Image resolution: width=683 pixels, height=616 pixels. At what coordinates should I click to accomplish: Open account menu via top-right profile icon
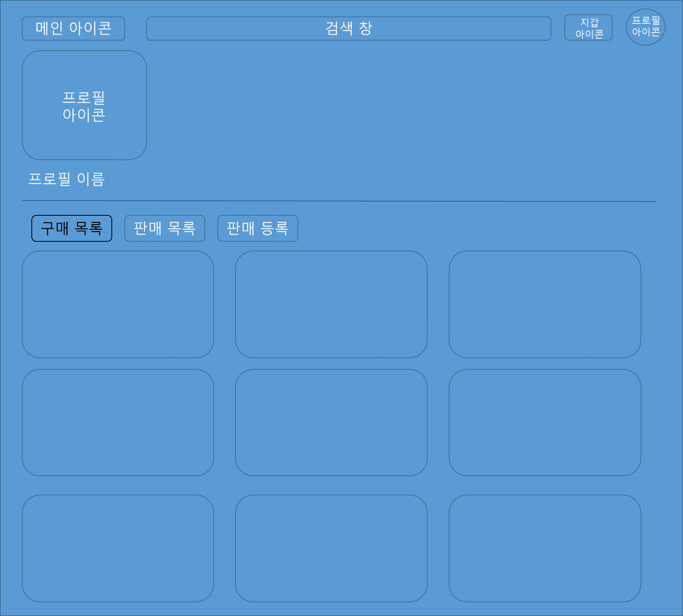pyautogui.click(x=645, y=27)
